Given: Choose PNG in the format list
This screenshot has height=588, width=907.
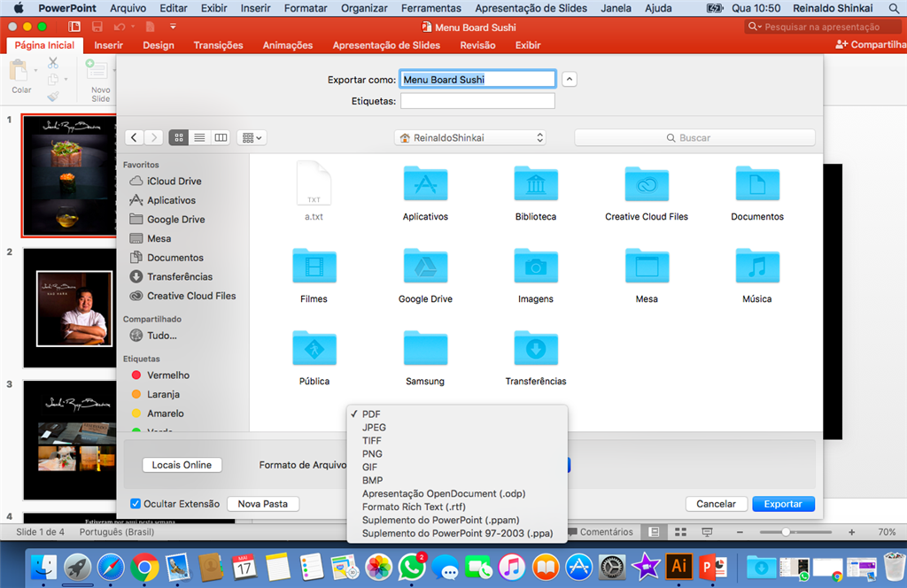Looking at the screenshot, I should [x=457, y=454].
